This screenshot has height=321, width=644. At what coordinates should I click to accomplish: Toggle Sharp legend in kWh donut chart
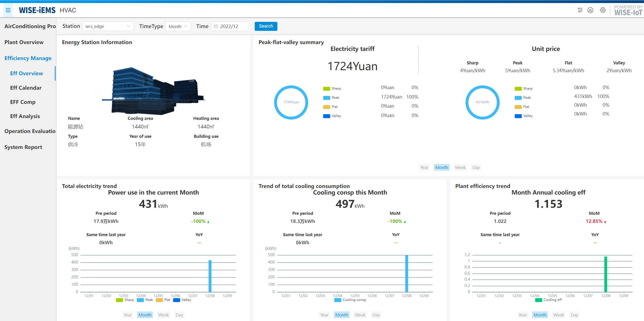pos(524,88)
